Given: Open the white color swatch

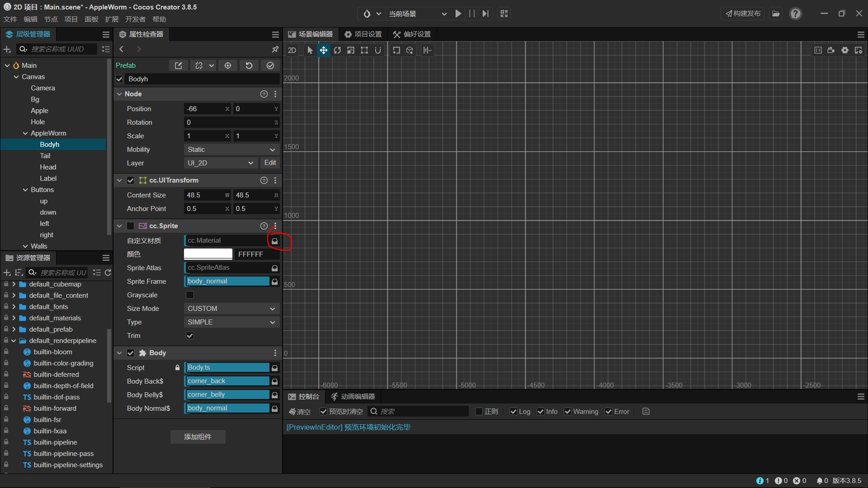Looking at the screenshot, I should (208, 254).
